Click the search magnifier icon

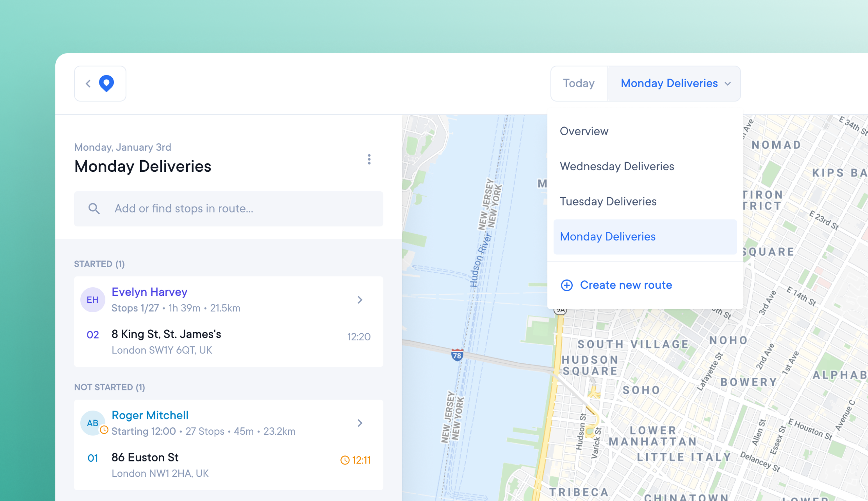tap(94, 208)
